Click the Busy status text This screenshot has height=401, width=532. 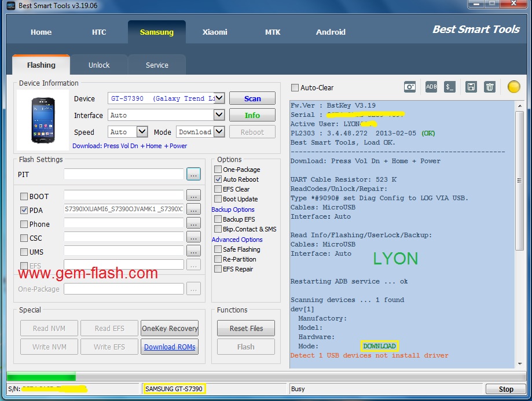(298, 389)
